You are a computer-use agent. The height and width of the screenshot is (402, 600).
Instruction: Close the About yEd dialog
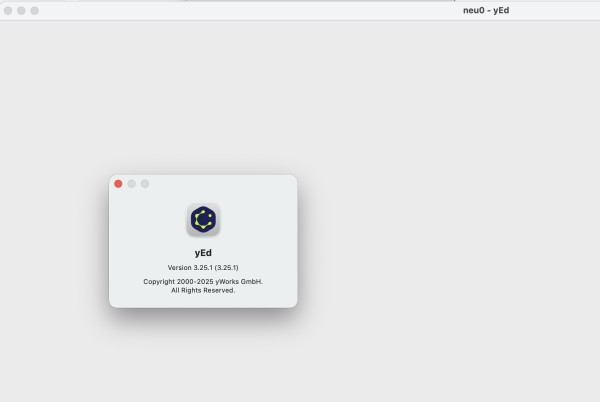click(x=118, y=184)
